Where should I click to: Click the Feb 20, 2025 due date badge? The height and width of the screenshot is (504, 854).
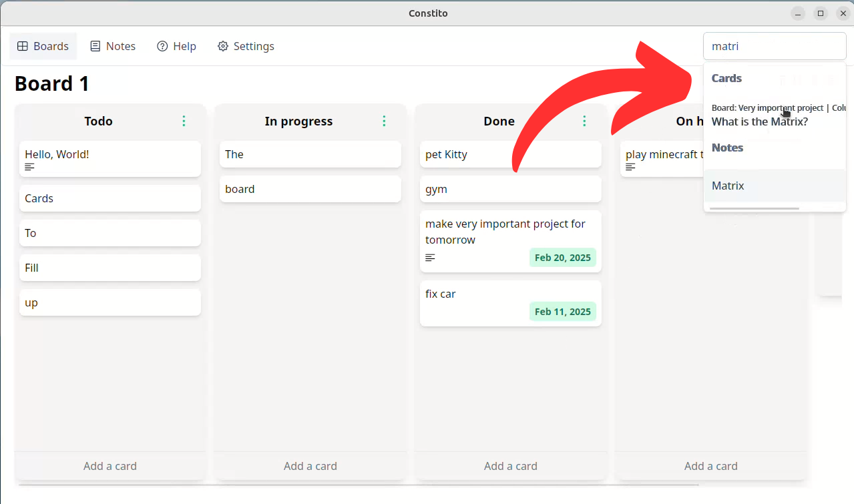[x=563, y=258]
